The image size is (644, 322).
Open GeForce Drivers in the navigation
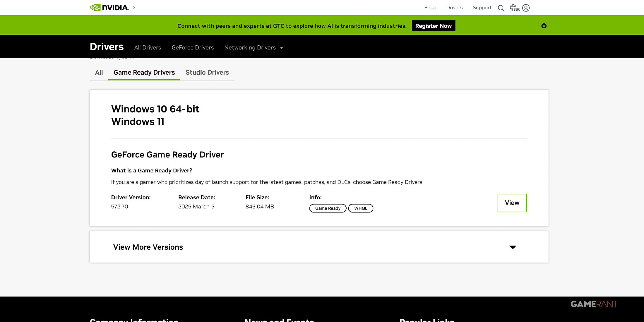[193, 47]
